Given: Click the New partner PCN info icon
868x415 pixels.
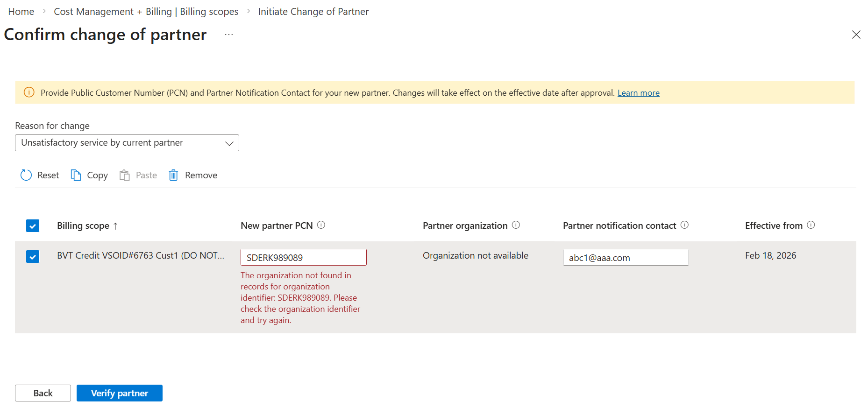Looking at the screenshot, I should [321, 225].
